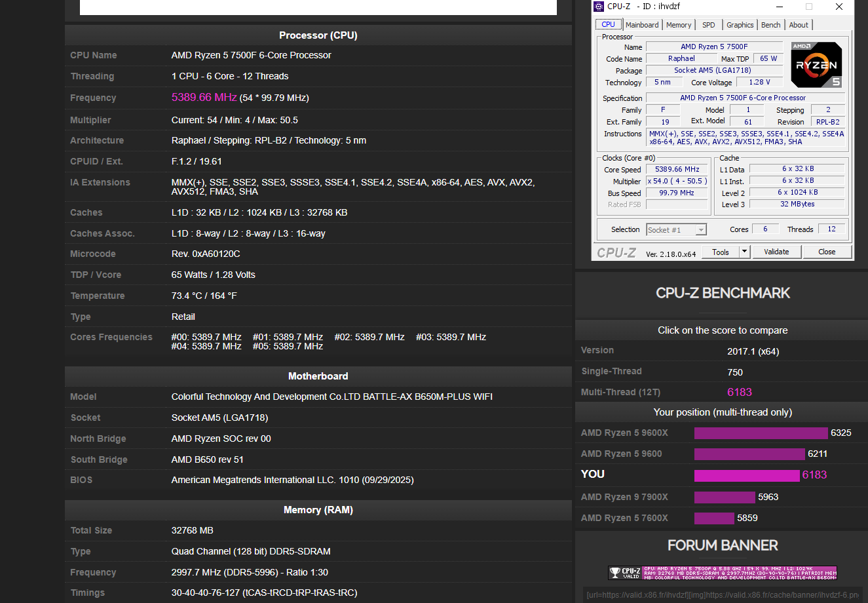This screenshot has width=868, height=603.
Task: Click the single-thread score 750
Action: [x=735, y=372]
